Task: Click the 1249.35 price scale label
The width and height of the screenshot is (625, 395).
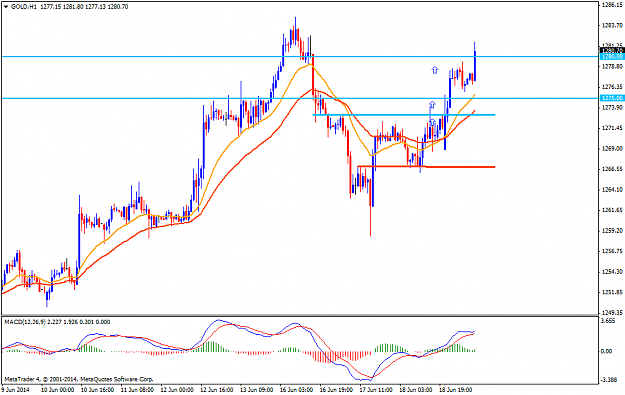Action: click(612, 312)
